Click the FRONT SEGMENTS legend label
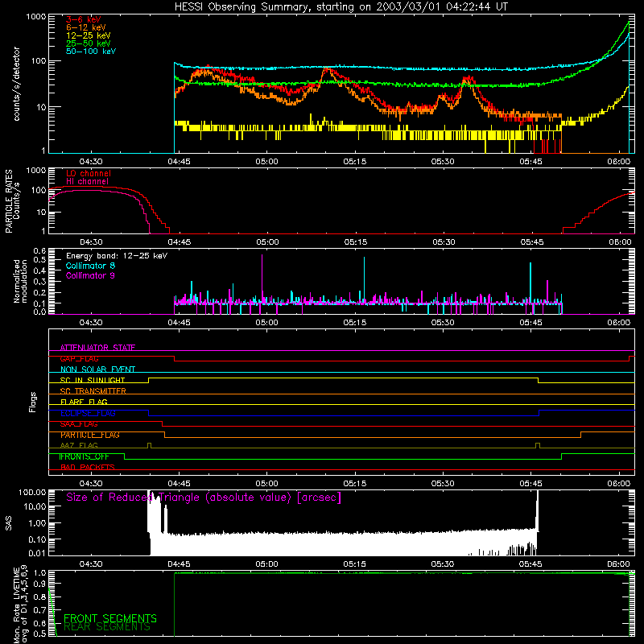 [110, 618]
